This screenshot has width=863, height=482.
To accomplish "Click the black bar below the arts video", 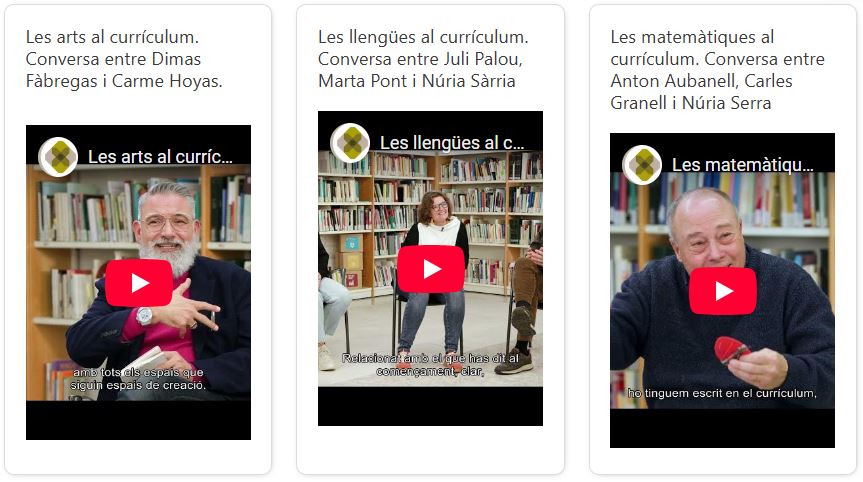I will coord(138,420).
